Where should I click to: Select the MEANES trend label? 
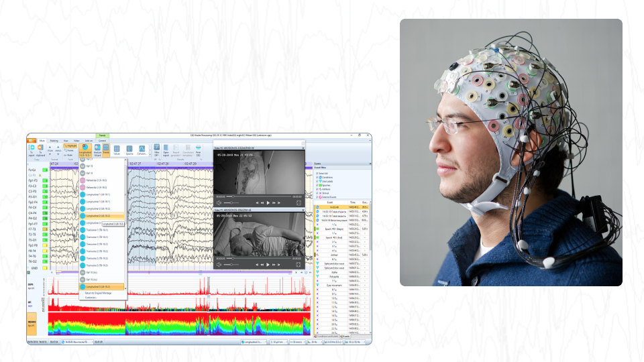coord(32,323)
